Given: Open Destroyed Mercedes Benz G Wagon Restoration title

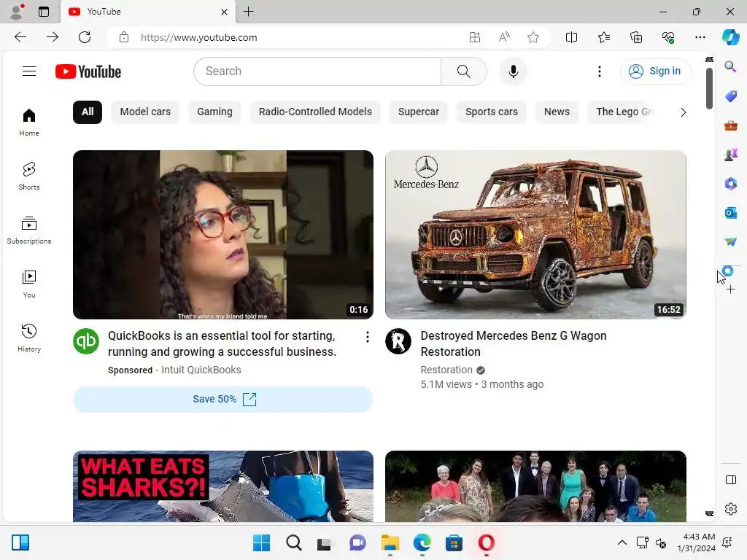Looking at the screenshot, I should tap(513, 344).
